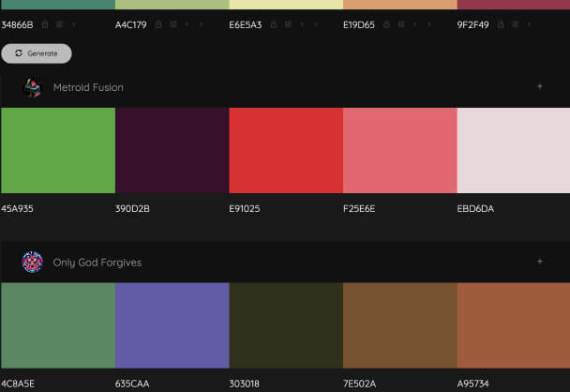
Task: Open adjust sliders for color 9F2F49
Action: point(515,24)
